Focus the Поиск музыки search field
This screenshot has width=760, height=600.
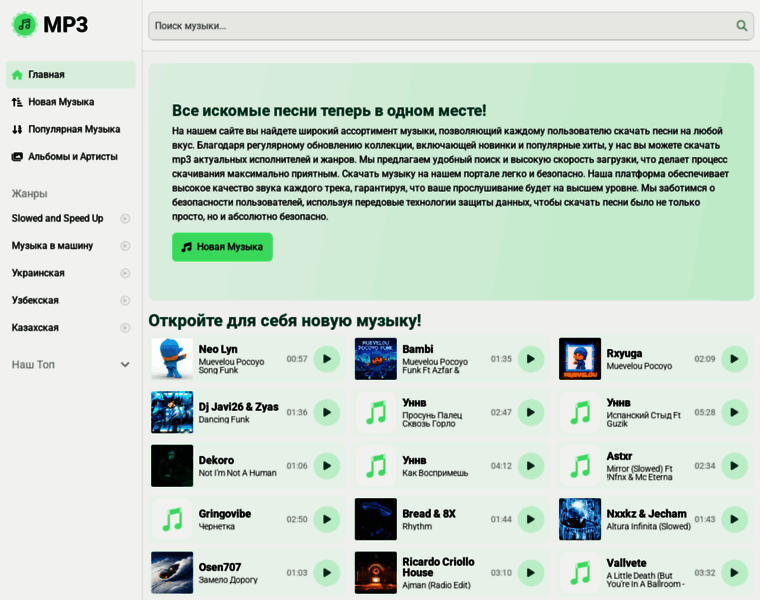point(440,26)
